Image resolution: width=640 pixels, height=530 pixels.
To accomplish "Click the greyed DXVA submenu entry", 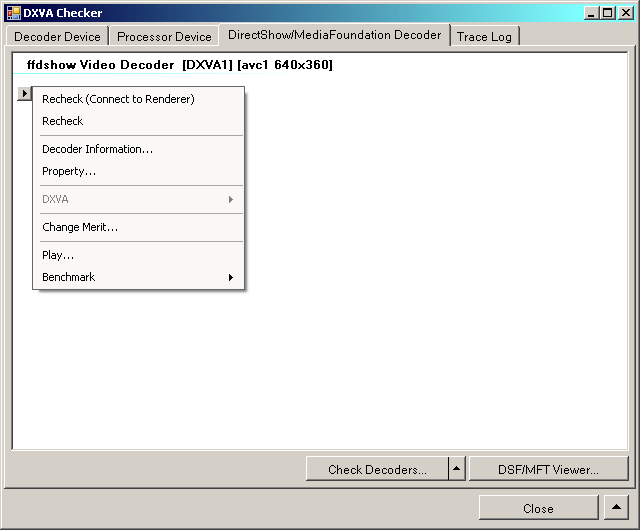I will point(138,199).
